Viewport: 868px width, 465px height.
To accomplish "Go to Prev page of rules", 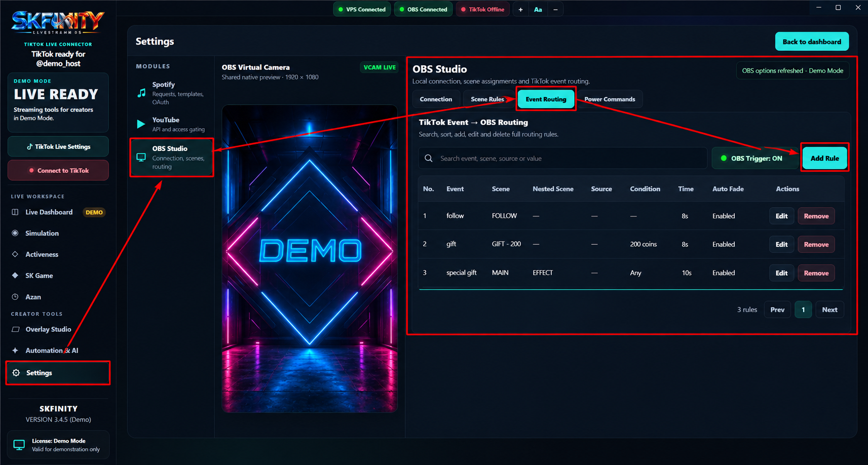I will pos(777,309).
